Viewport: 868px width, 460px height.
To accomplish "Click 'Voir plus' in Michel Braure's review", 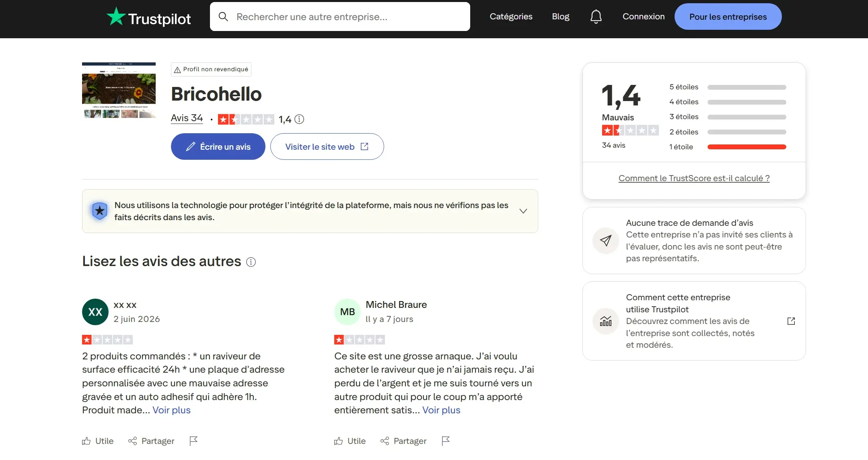I will click(x=441, y=410).
